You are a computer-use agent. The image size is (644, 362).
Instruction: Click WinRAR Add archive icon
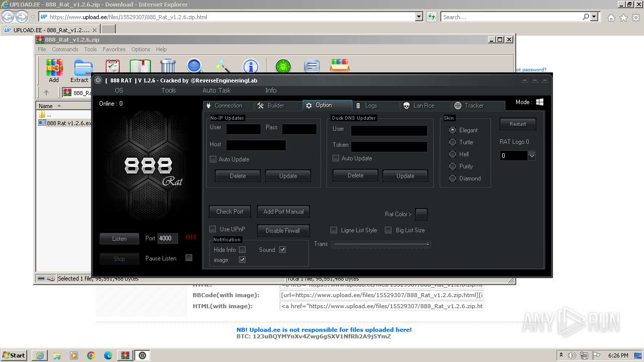pos(54,67)
